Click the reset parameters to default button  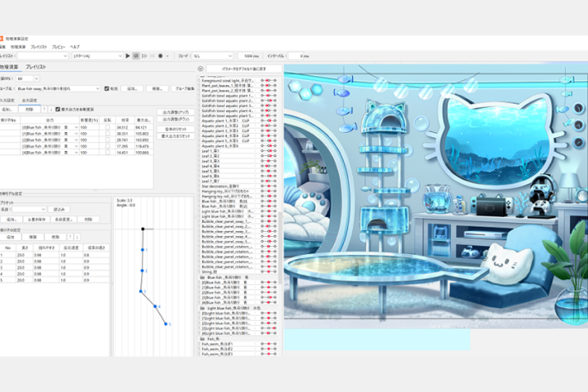coord(243,69)
